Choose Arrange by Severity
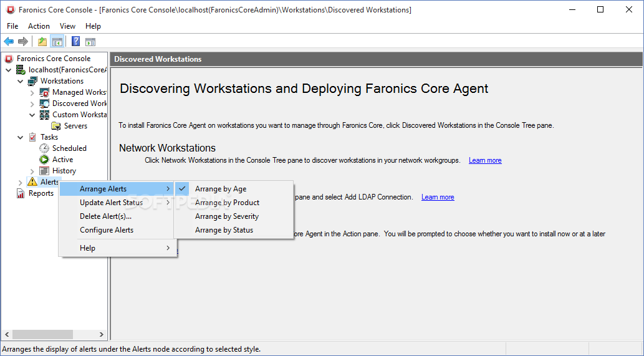Image resolution: width=644 pixels, height=356 pixels. (x=234, y=216)
